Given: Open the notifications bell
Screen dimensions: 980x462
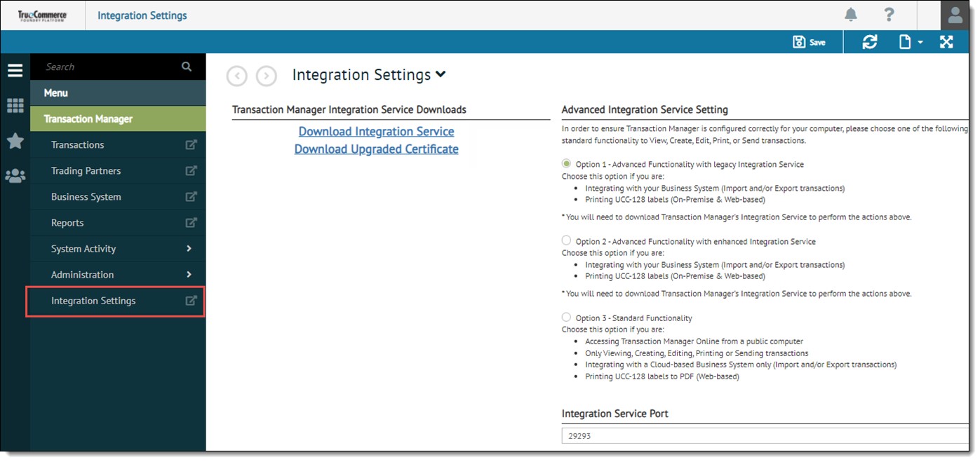Looking at the screenshot, I should coord(851,15).
